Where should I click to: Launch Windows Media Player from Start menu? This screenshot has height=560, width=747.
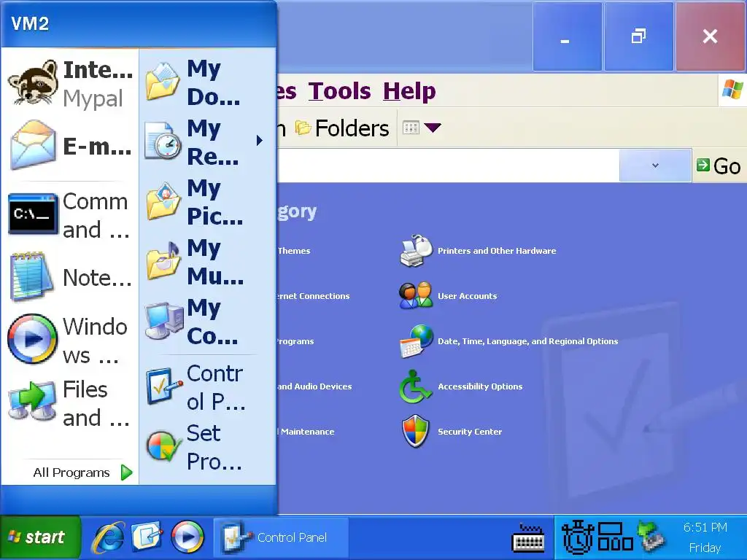70,340
